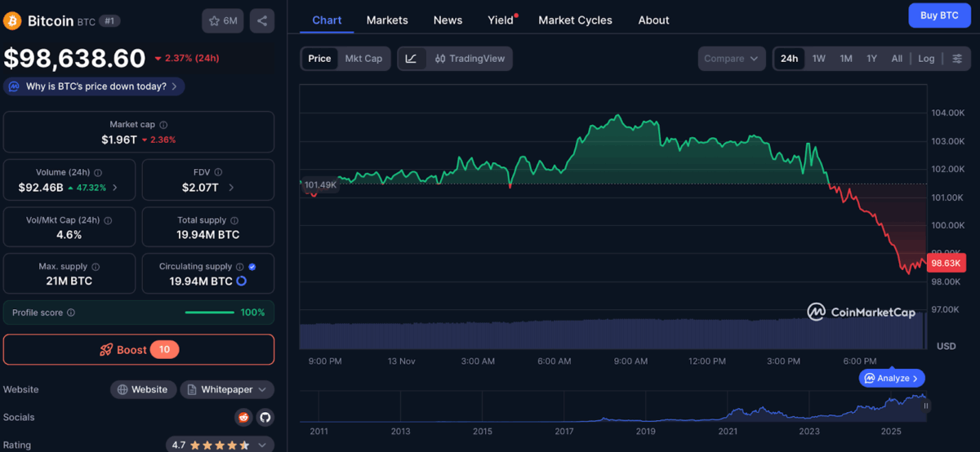Click the 4.6% Vol/Mkt Cap value

coord(69,235)
